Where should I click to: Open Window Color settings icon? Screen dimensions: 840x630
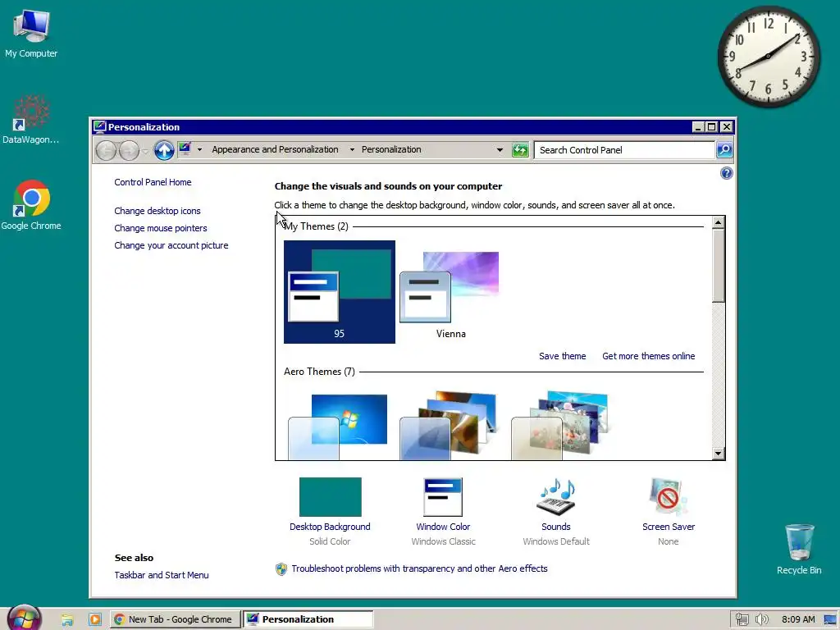tap(442, 497)
